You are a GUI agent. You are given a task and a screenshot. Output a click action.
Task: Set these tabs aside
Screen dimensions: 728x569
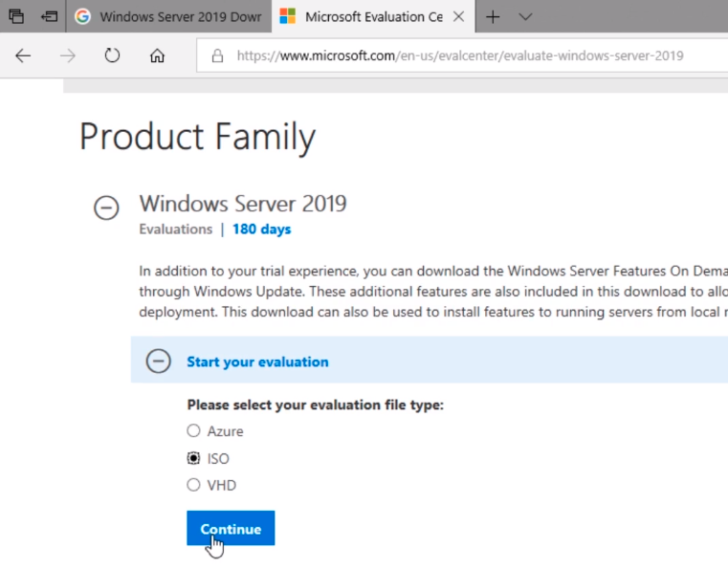tap(49, 17)
